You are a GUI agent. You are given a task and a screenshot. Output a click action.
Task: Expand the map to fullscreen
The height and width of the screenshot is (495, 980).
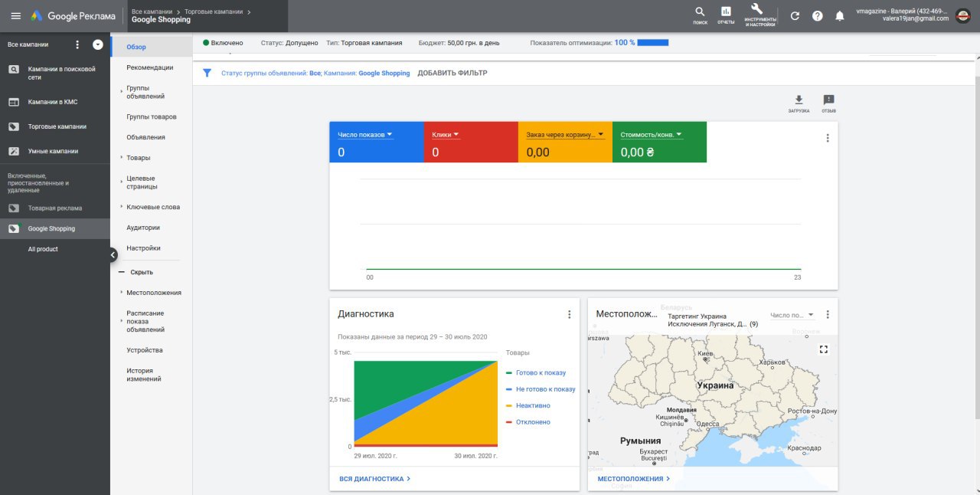(824, 349)
